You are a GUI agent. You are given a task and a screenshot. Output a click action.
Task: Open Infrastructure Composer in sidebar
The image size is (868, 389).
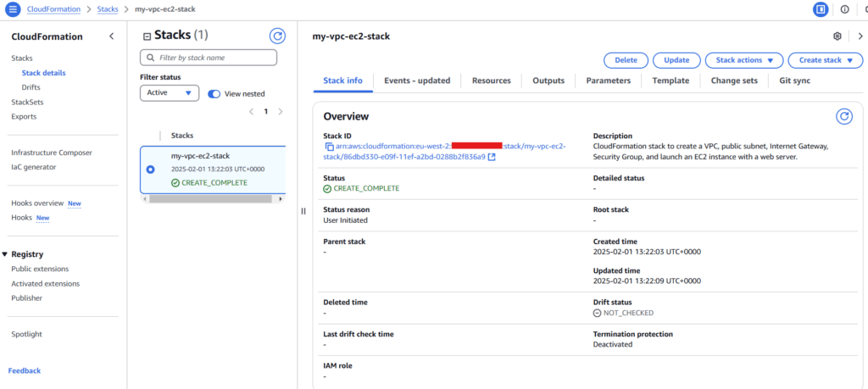point(52,153)
